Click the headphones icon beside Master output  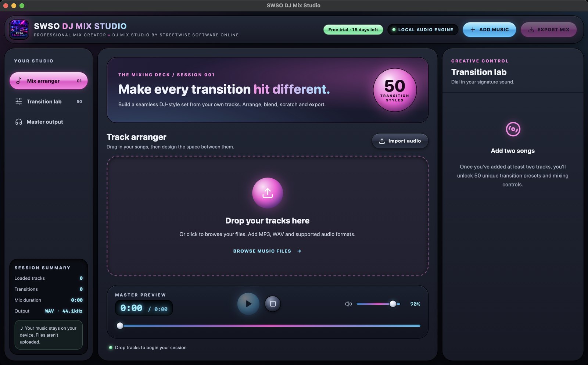point(19,122)
